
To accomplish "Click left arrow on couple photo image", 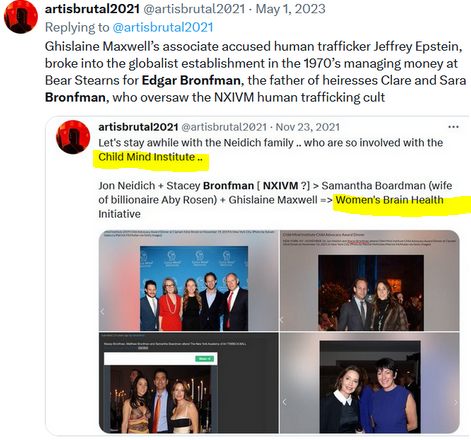I will (281, 320).
